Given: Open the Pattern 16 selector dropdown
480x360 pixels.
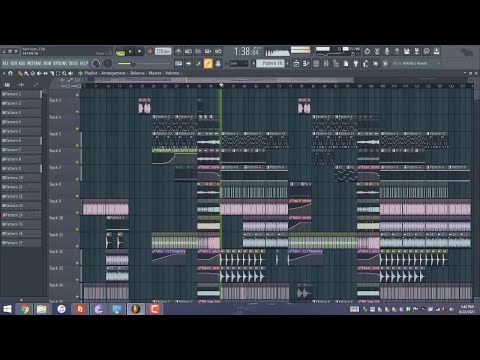Looking at the screenshot, I should pos(270,63).
